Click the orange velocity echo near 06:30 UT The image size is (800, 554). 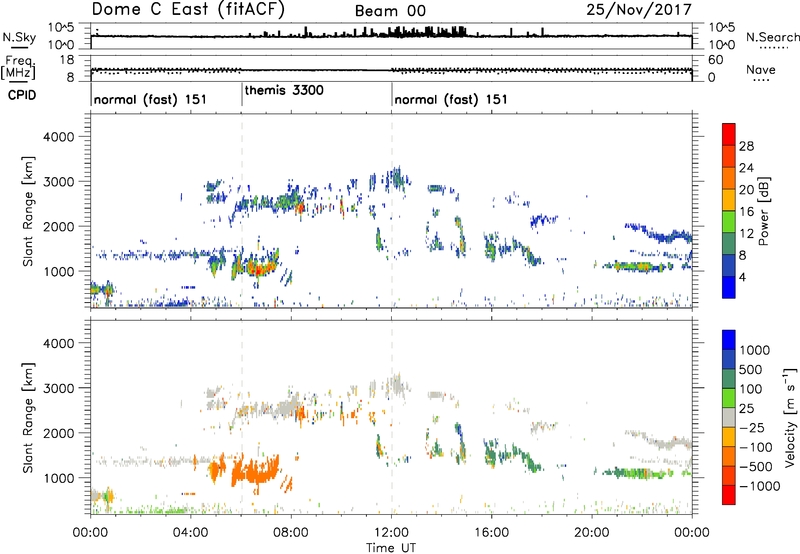pos(254,472)
